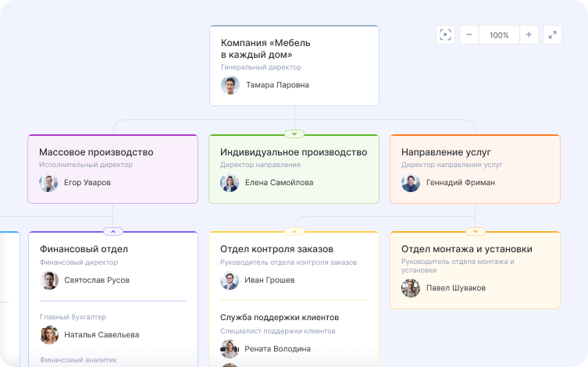
Task: Open the Массовое производство card title
Action: point(96,152)
